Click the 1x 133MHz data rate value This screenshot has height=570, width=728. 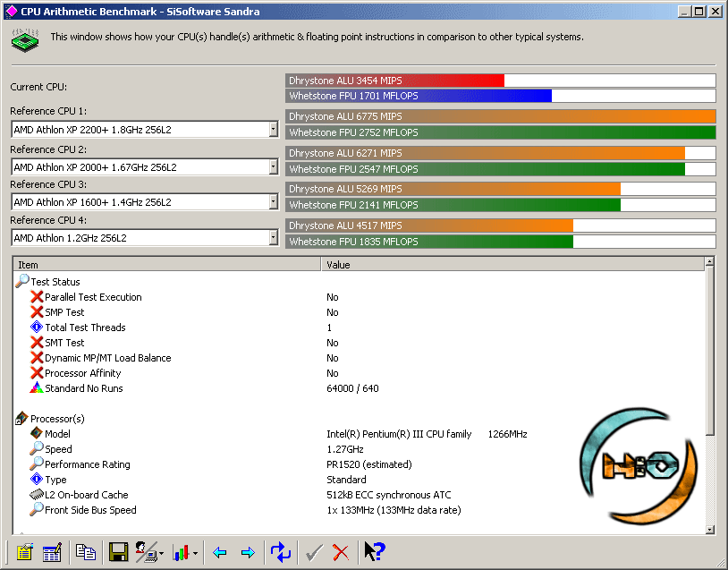point(394,510)
